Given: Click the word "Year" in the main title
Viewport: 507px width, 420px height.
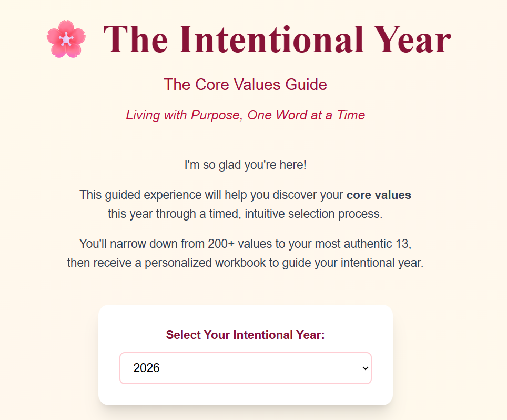Looking at the screenshot, I should (412, 40).
